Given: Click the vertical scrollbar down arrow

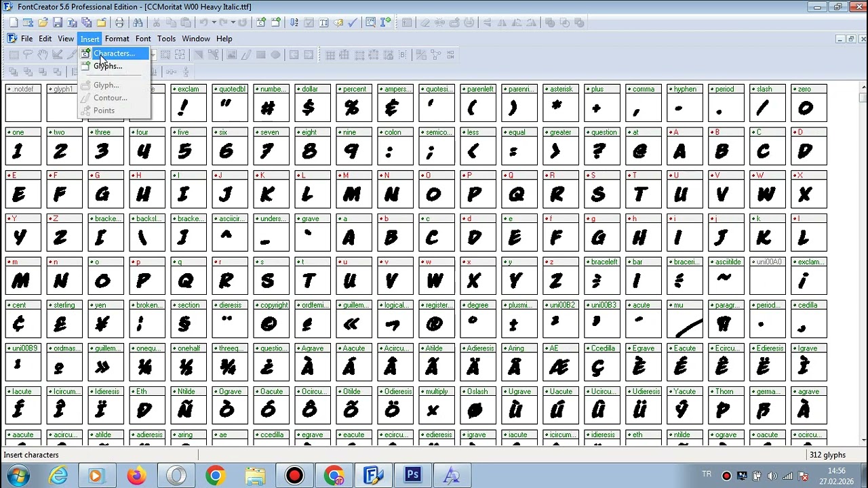Looking at the screenshot, I should [x=863, y=439].
